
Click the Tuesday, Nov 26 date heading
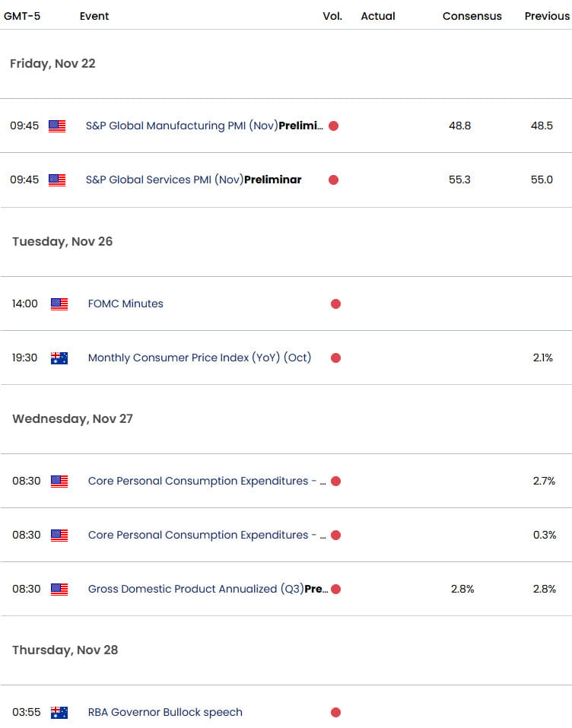click(x=62, y=241)
